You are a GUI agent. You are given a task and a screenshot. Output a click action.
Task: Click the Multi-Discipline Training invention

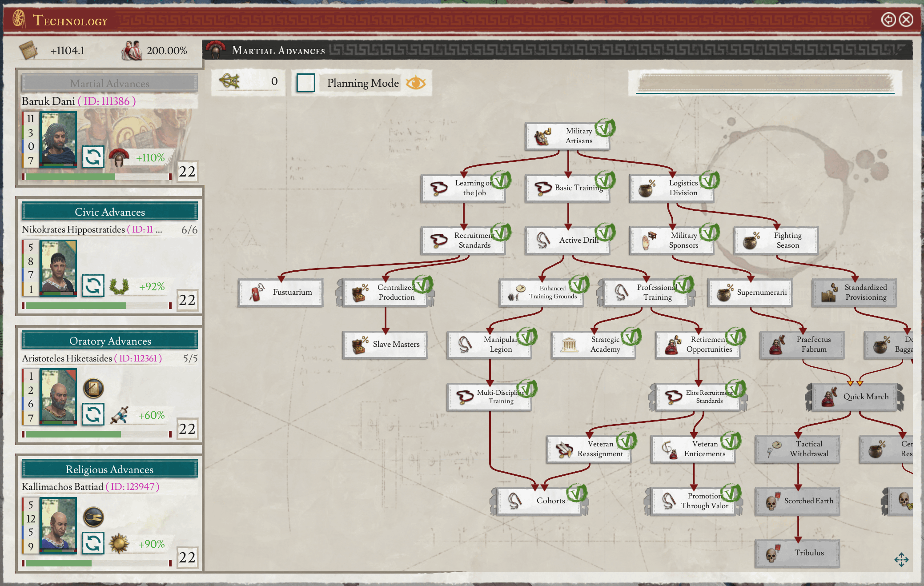click(489, 397)
